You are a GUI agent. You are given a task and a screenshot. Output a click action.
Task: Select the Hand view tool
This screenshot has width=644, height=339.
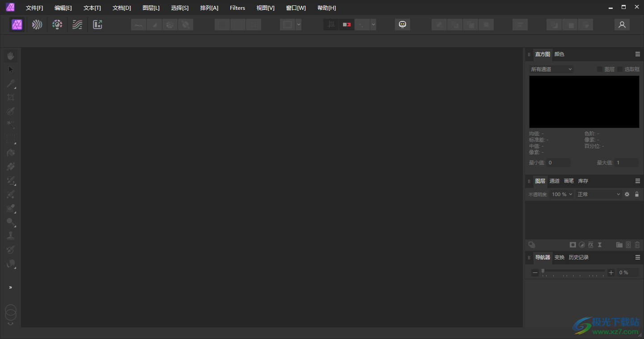coord(11,56)
